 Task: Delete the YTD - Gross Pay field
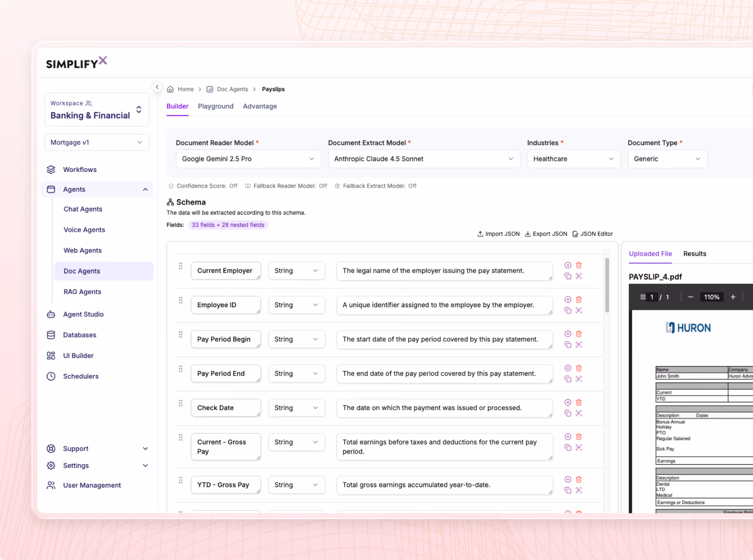click(579, 479)
